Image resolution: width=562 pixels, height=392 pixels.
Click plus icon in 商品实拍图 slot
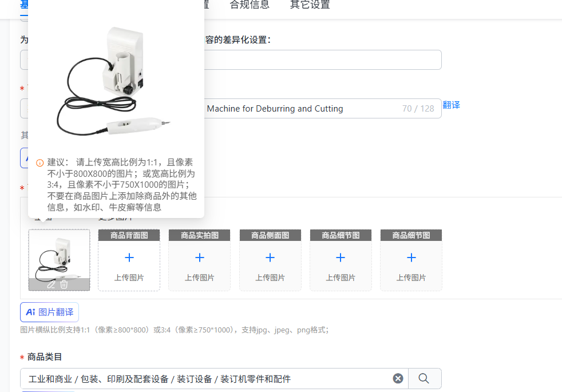(x=200, y=258)
